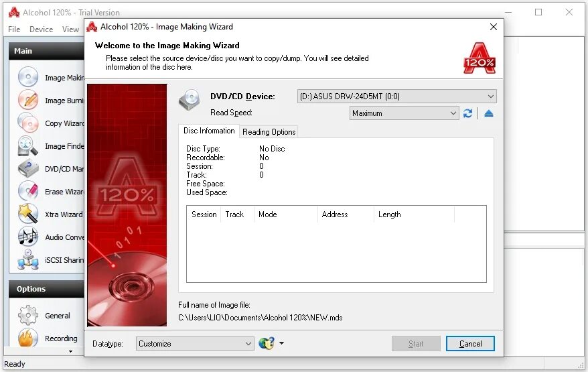Cancel the Image Making Wizard
588x372 pixels.
pyautogui.click(x=470, y=343)
